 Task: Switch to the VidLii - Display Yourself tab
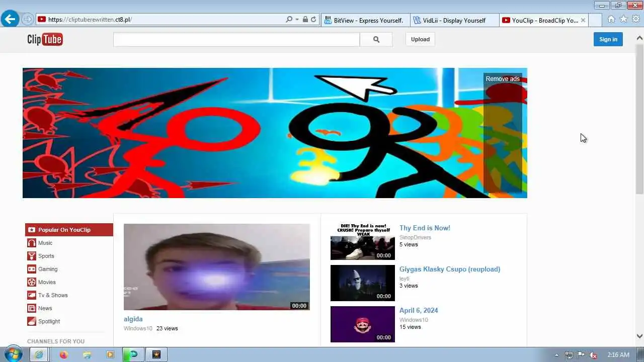coord(455,20)
